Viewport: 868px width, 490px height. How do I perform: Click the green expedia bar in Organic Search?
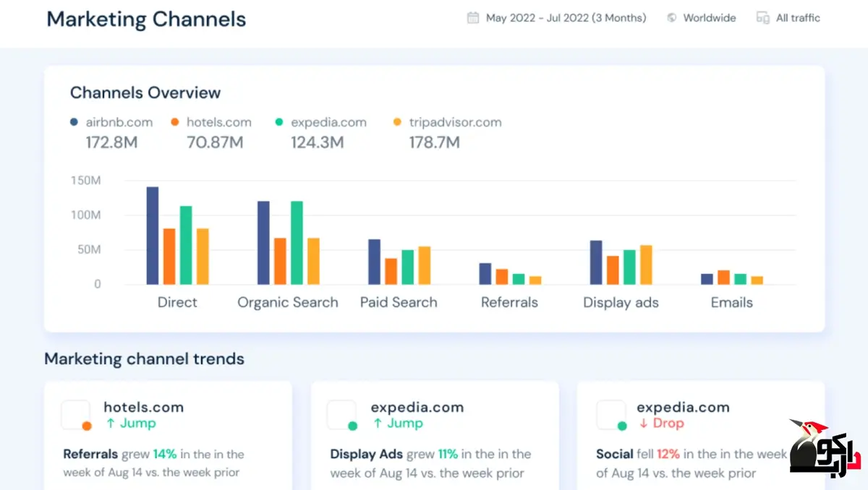click(x=297, y=243)
